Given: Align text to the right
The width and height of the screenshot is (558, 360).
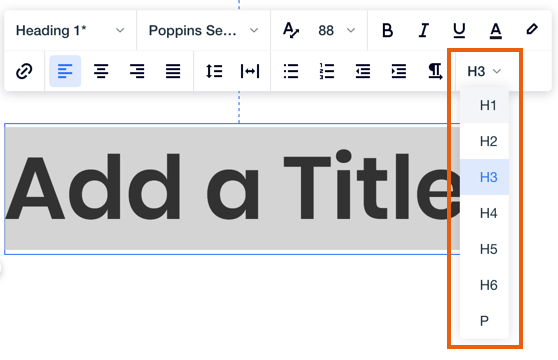Looking at the screenshot, I should coord(137,71).
